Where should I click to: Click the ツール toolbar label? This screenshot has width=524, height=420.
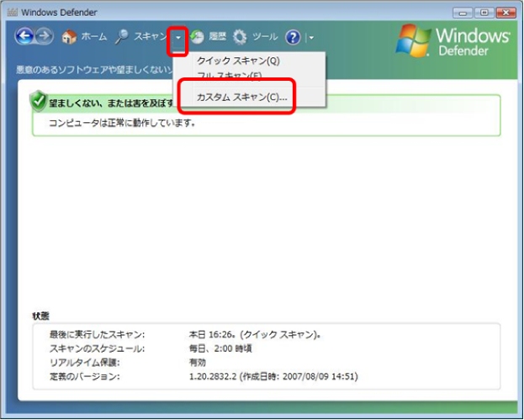pyautogui.click(x=265, y=38)
